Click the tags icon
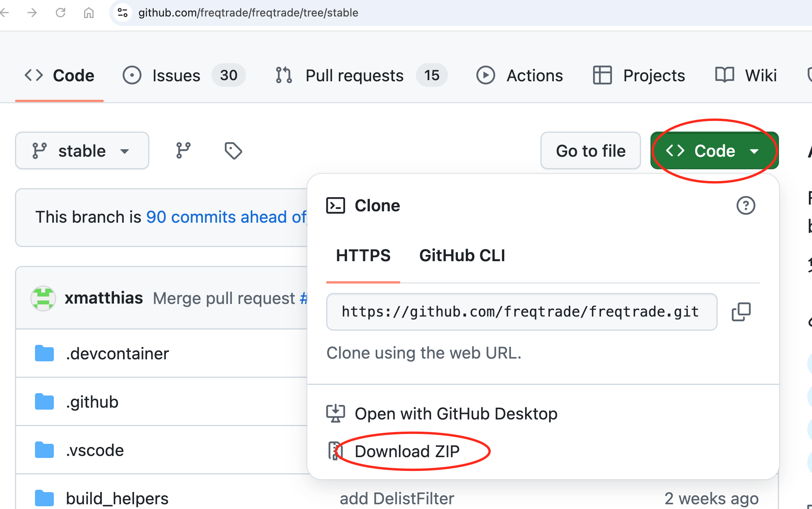The width and height of the screenshot is (812, 509). (233, 151)
